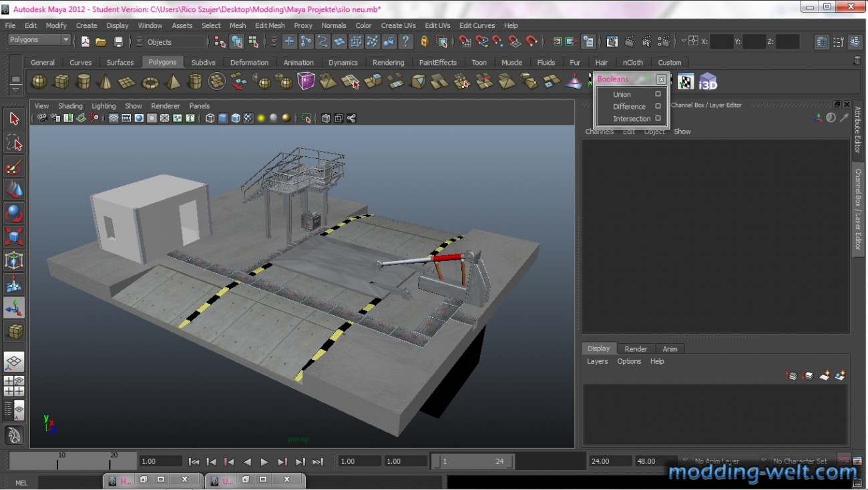This screenshot has width=868, height=490.
Task: Toggle smooth shade all in viewport
Action: 223,118
